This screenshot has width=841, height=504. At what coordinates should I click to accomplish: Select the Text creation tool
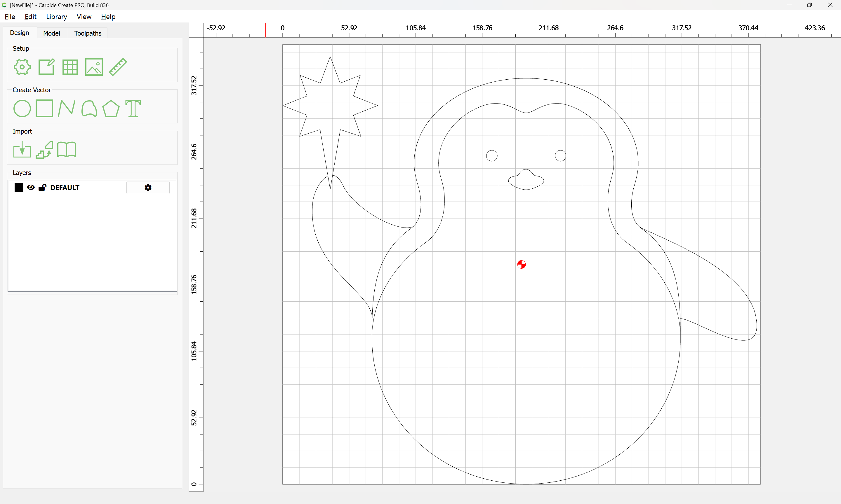tap(133, 109)
